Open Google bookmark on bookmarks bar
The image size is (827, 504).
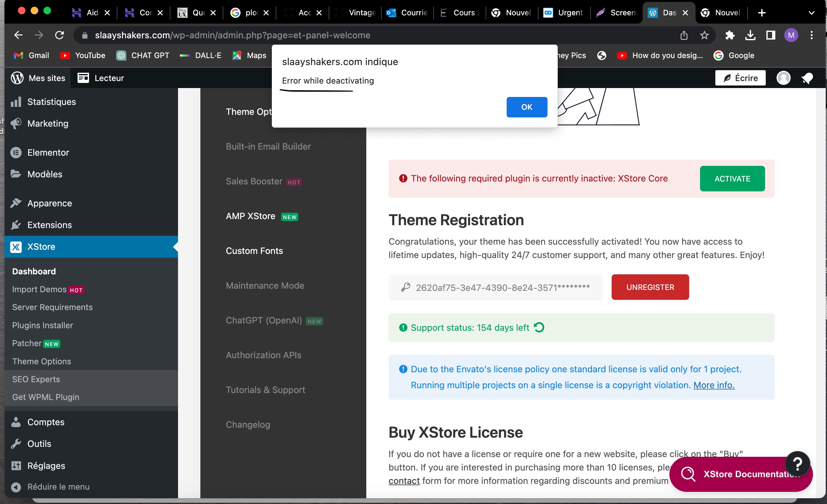(734, 56)
